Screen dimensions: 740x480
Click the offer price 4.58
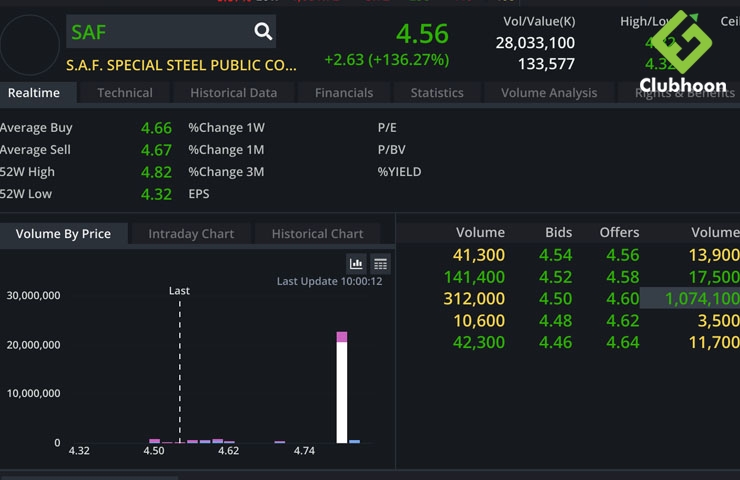pos(622,277)
